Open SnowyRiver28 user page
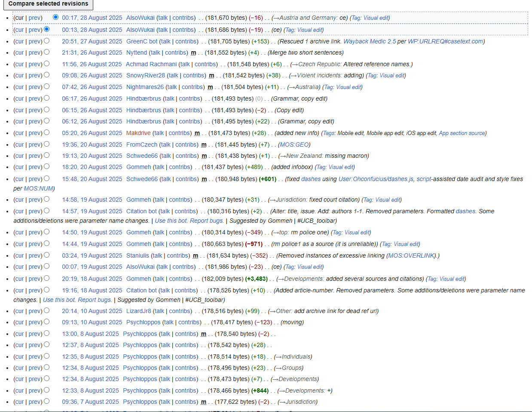Viewport: 532px width, 412px height. tap(146, 75)
